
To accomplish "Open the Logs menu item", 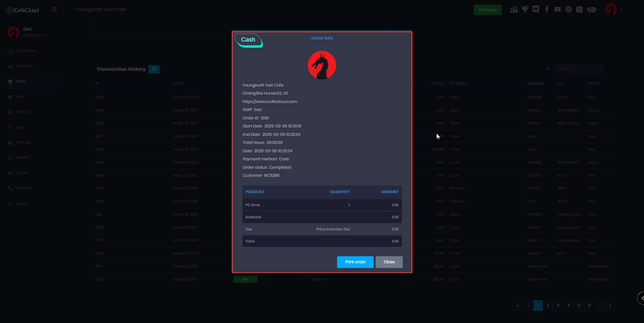I will tap(20, 127).
